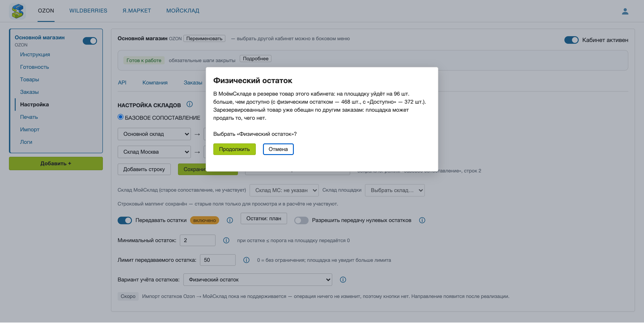This screenshot has height=327, width=644.
Task: Switch to the МОЙСКЛАД tab
Action: (x=183, y=10)
